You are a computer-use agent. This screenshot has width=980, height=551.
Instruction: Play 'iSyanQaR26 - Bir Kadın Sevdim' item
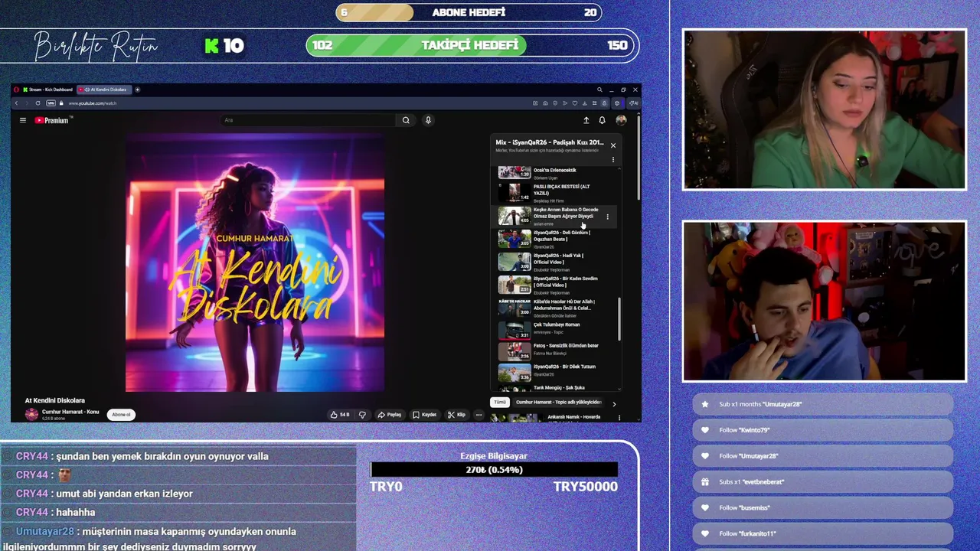point(555,285)
